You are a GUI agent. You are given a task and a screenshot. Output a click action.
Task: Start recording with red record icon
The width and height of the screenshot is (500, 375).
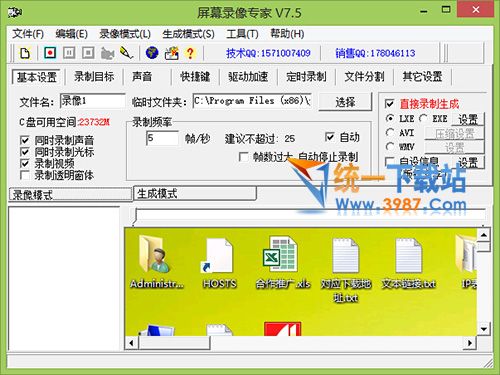point(50,53)
